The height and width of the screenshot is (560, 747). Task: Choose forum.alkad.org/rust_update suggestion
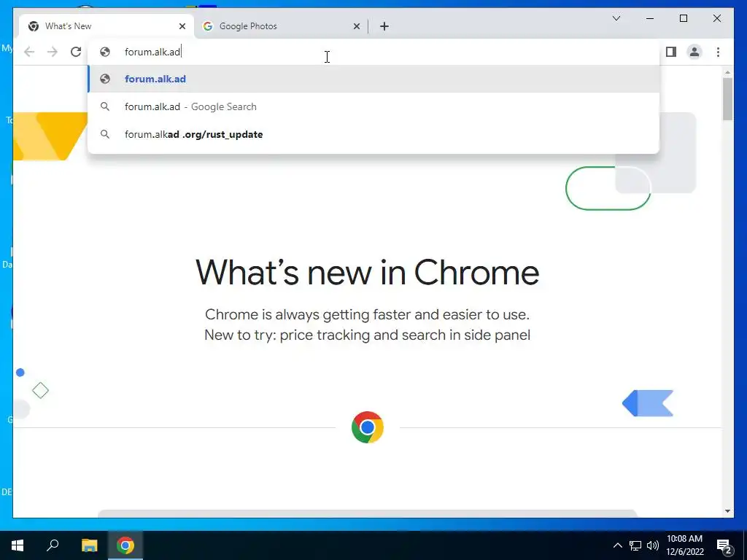(374, 134)
